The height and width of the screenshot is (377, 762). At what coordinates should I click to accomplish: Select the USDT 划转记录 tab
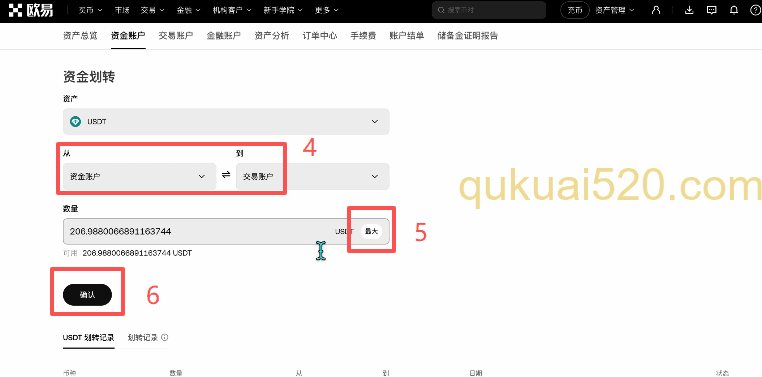coord(88,337)
